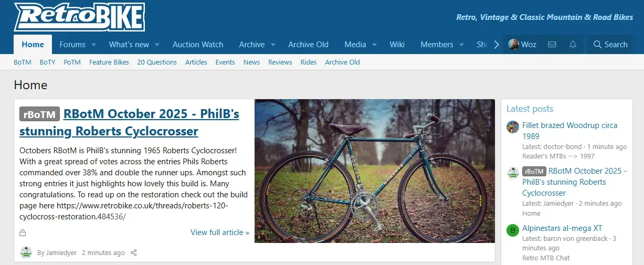Open the bell alerts icon
This screenshot has width=644, height=265.
573,45
